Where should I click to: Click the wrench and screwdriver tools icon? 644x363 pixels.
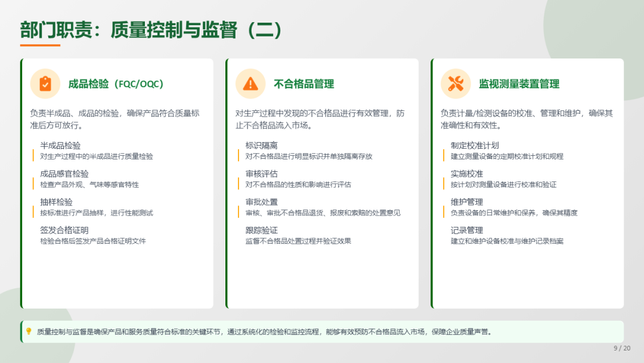point(456,84)
